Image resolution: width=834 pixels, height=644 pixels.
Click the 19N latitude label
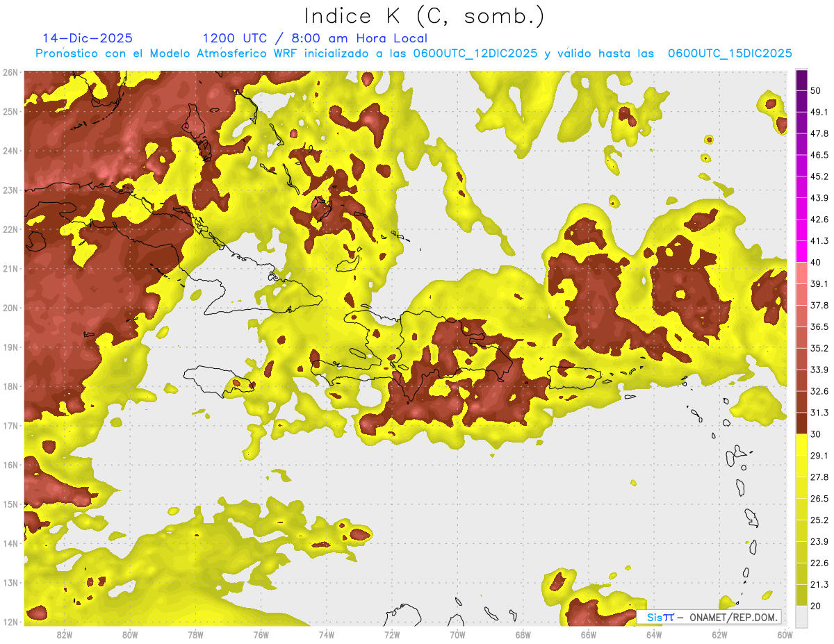[x=10, y=347]
